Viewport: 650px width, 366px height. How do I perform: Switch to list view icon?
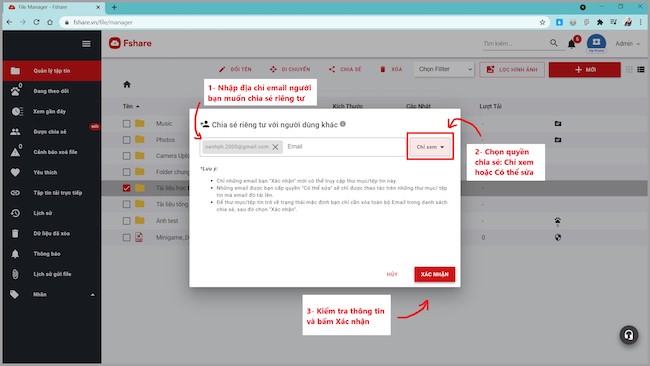click(641, 69)
